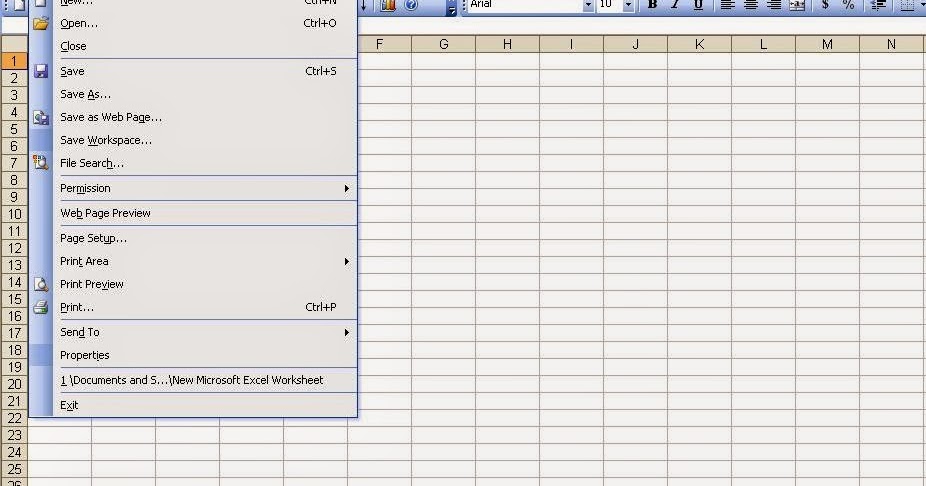Click the Save as Web Page icon

(x=41, y=118)
